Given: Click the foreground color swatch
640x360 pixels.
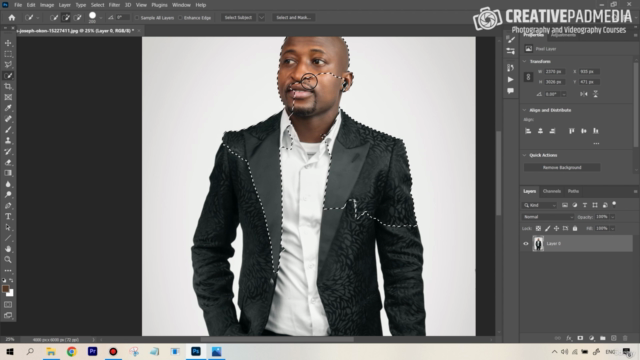Looking at the screenshot, I should click(6, 289).
